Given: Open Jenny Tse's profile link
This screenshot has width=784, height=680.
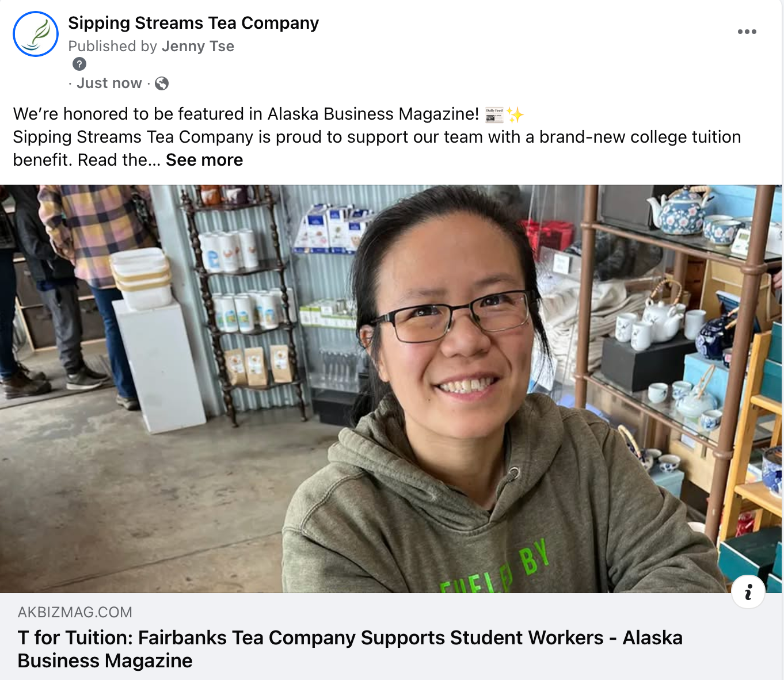Looking at the screenshot, I should click(198, 46).
